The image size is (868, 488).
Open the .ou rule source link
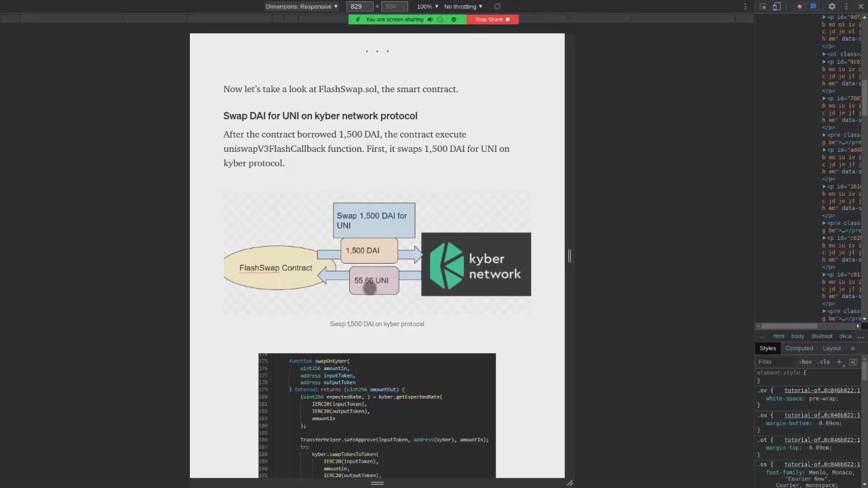(822, 415)
